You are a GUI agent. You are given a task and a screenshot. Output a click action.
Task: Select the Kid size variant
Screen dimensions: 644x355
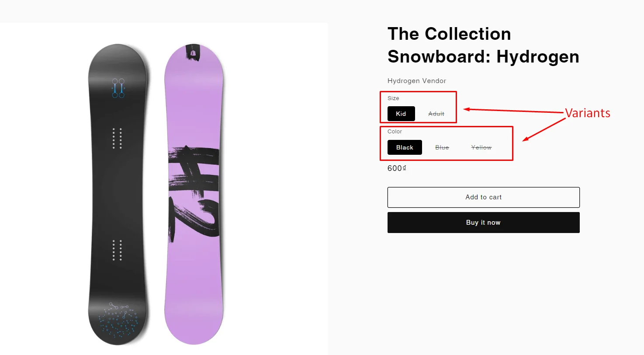point(401,114)
